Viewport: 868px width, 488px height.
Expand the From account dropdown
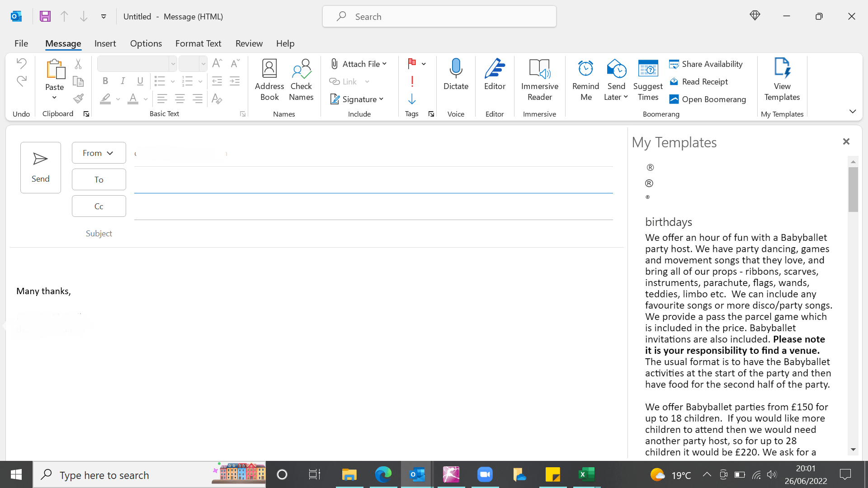pyautogui.click(x=99, y=153)
